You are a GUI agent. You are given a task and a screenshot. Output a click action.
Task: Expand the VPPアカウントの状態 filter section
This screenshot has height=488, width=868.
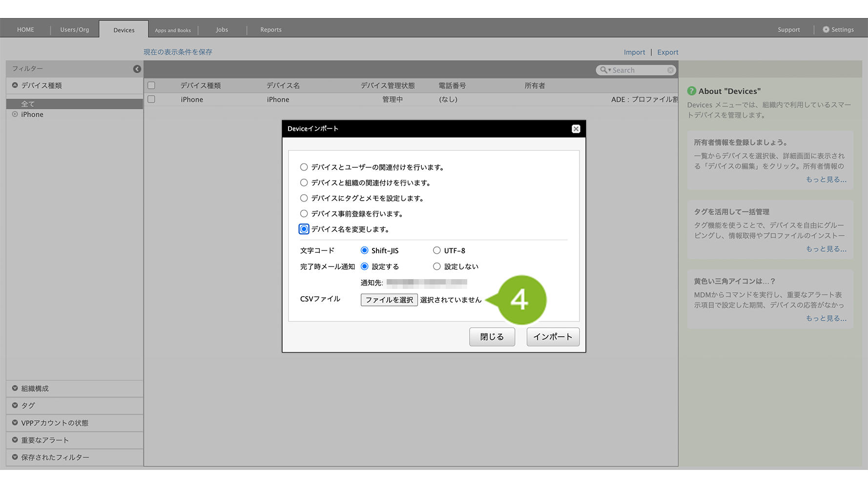[x=15, y=423]
